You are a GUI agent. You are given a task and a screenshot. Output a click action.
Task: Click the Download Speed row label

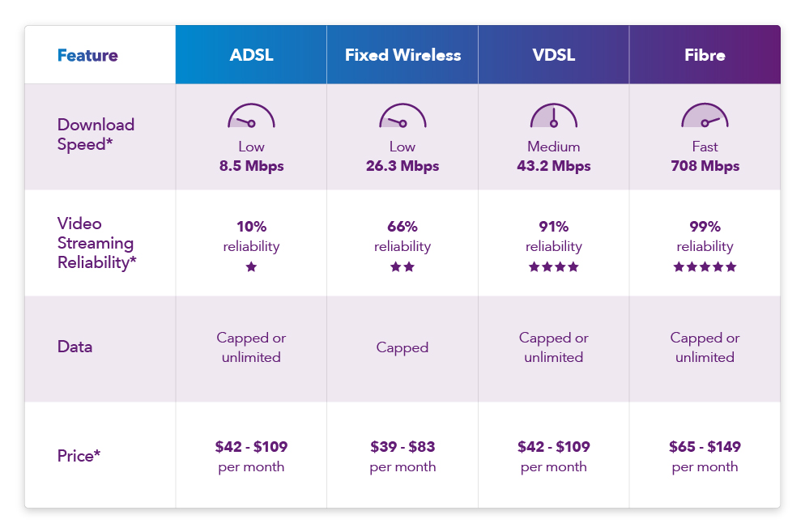click(96, 134)
